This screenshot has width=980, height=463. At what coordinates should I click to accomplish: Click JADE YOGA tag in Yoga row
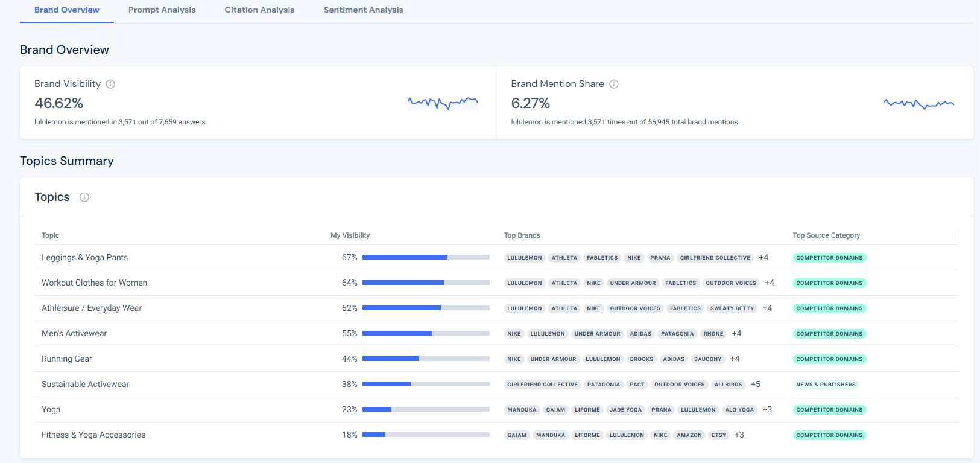point(626,410)
